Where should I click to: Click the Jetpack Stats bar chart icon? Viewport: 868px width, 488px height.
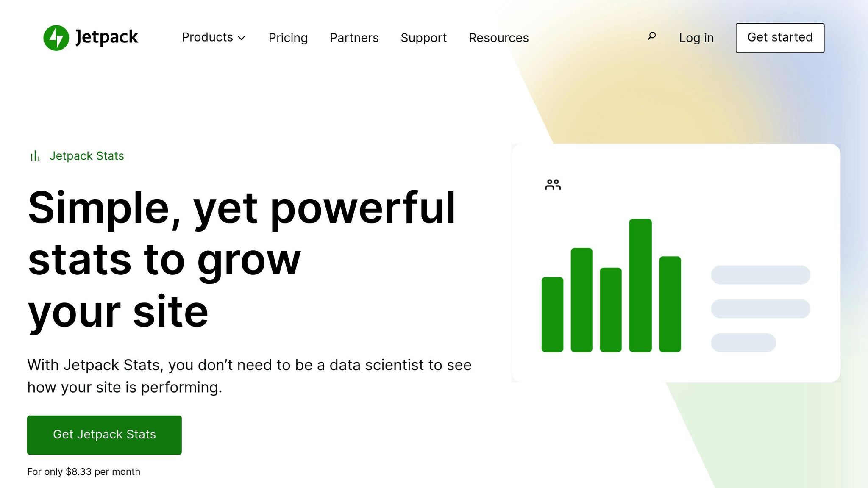click(35, 156)
